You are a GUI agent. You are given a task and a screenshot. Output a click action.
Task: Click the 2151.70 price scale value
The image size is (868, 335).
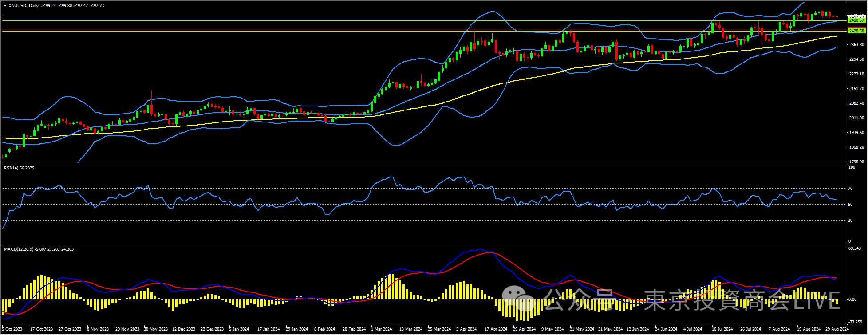pos(856,89)
